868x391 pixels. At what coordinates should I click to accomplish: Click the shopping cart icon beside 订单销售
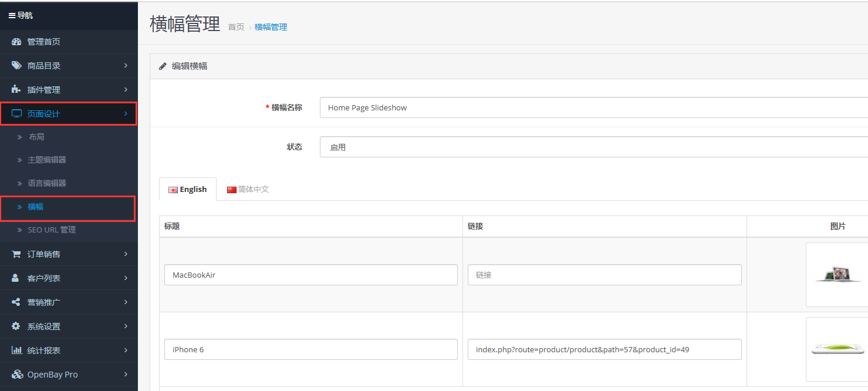16,254
